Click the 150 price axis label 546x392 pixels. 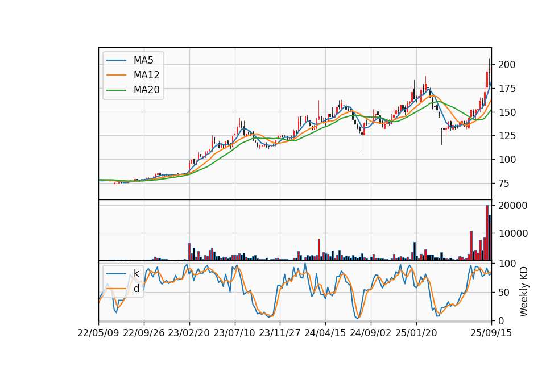[507, 112]
